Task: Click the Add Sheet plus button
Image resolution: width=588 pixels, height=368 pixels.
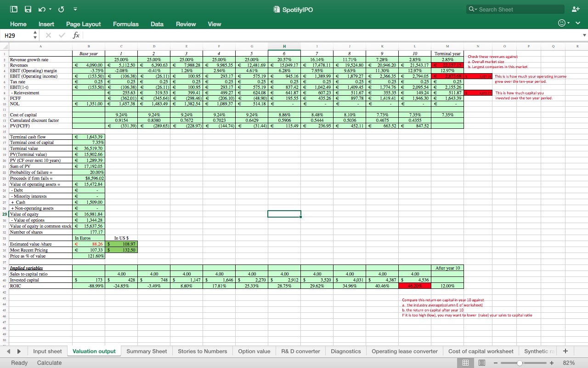Action: click(565, 351)
